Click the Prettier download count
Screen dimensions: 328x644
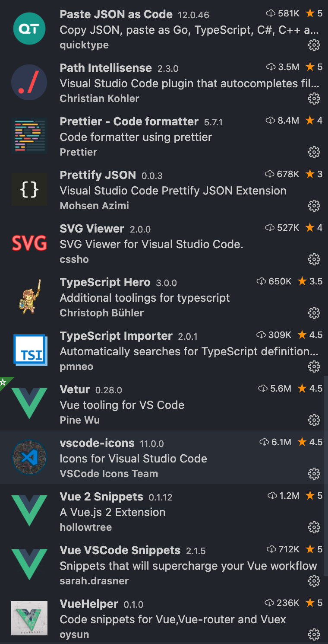[283, 121]
